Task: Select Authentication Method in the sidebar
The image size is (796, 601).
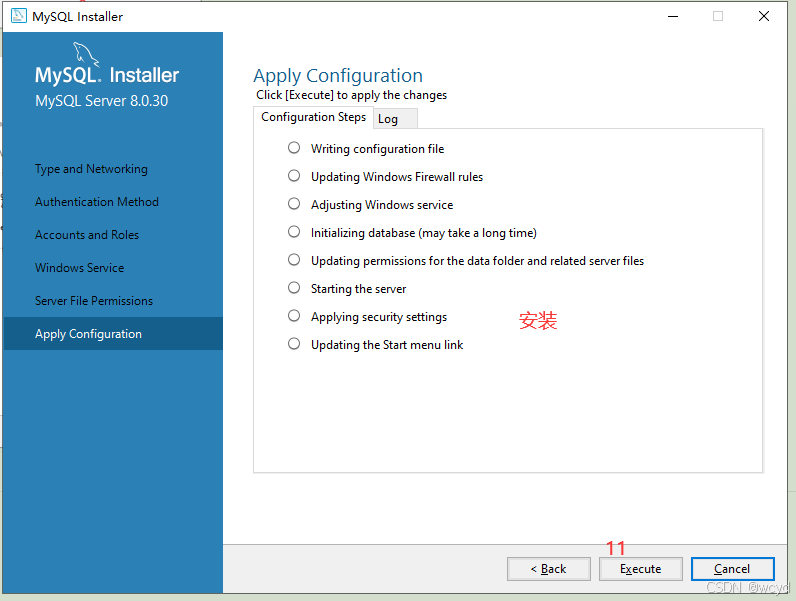Action: click(97, 202)
